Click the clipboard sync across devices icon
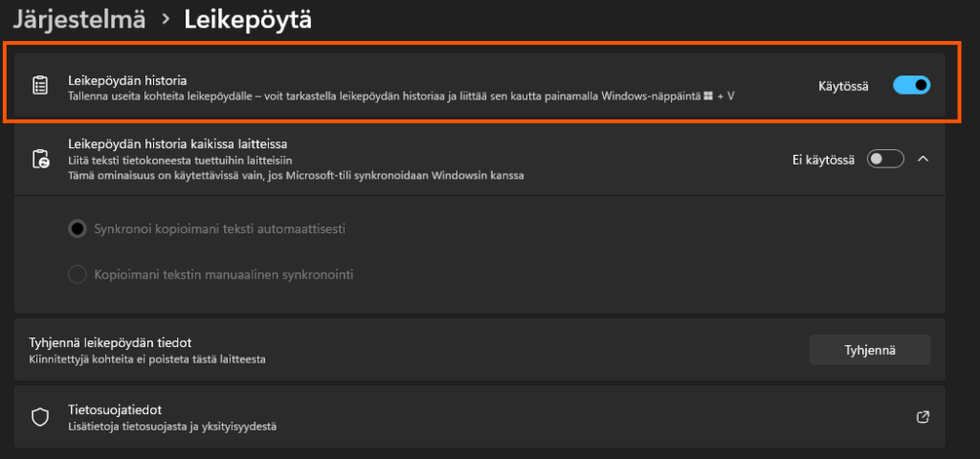This screenshot has height=459, width=980. tap(40, 159)
